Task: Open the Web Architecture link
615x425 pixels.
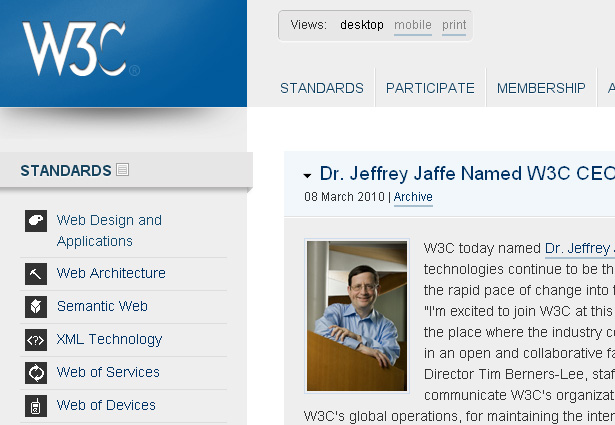Action: pyautogui.click(x=111, y=273)
